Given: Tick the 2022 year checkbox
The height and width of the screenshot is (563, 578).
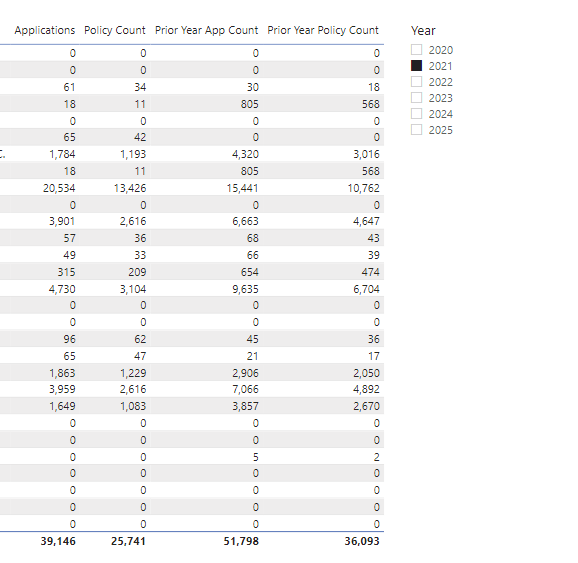Looking at the screenshot, I should (416, 82).
